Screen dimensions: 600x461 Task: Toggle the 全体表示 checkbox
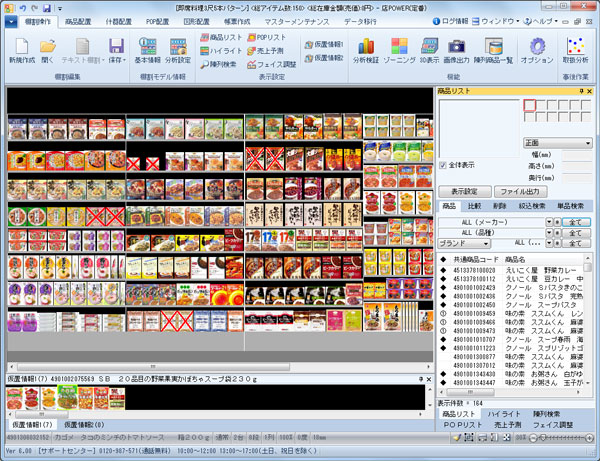tap(443, 165)
